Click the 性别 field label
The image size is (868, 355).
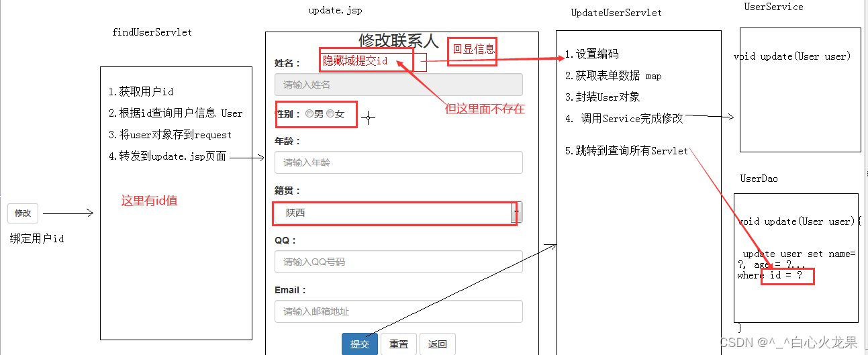click(x=287, y=114)
